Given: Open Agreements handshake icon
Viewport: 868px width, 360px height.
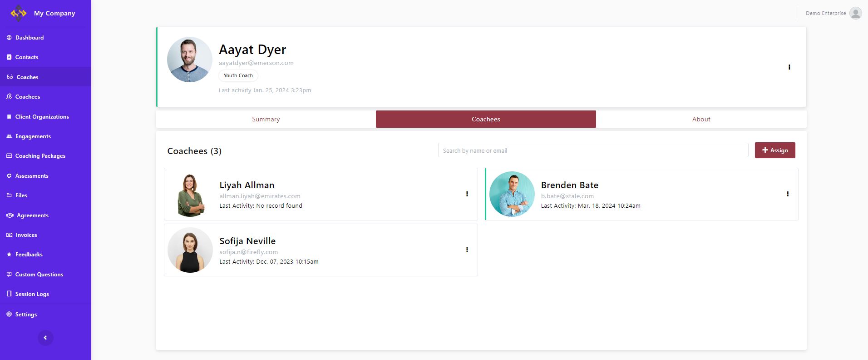Looking at the screenshot, I should tap(10, 215).
